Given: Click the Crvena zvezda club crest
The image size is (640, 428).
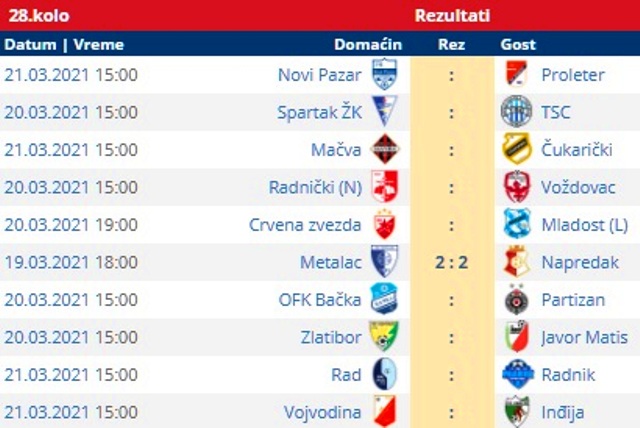Looking at the screenshot, I should [x=384, y=224].
